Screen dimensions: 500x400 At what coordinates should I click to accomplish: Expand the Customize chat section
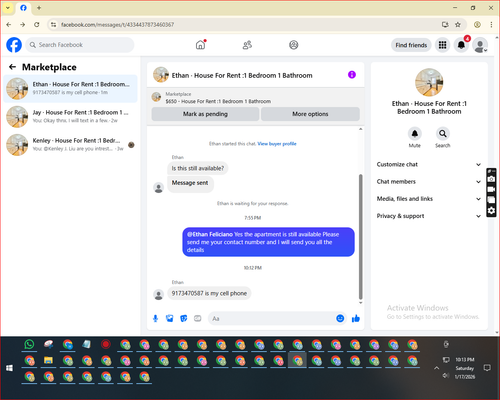pos(429,164)
